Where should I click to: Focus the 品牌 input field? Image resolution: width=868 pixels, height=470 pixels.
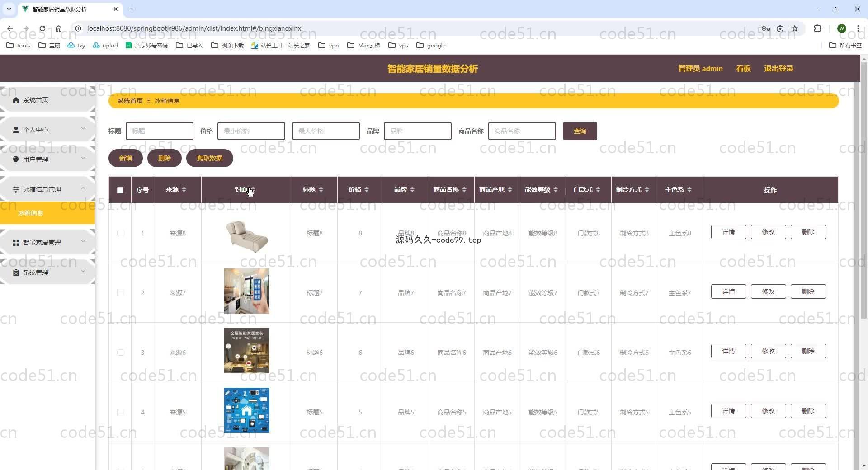click(418, 131)
